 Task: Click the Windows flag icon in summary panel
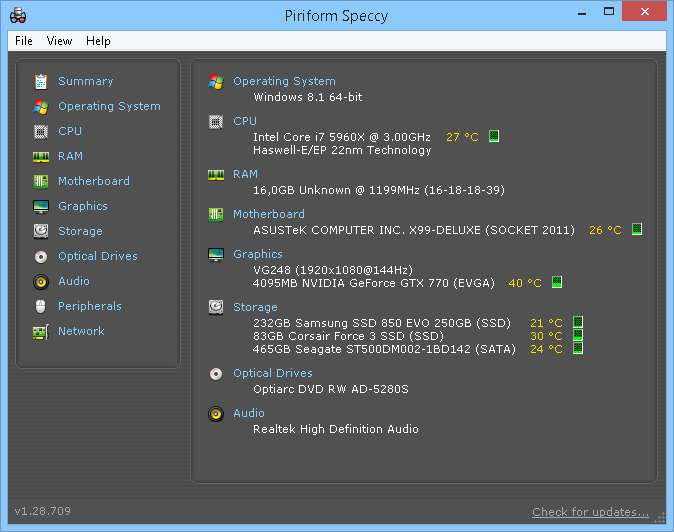[216, 81]
